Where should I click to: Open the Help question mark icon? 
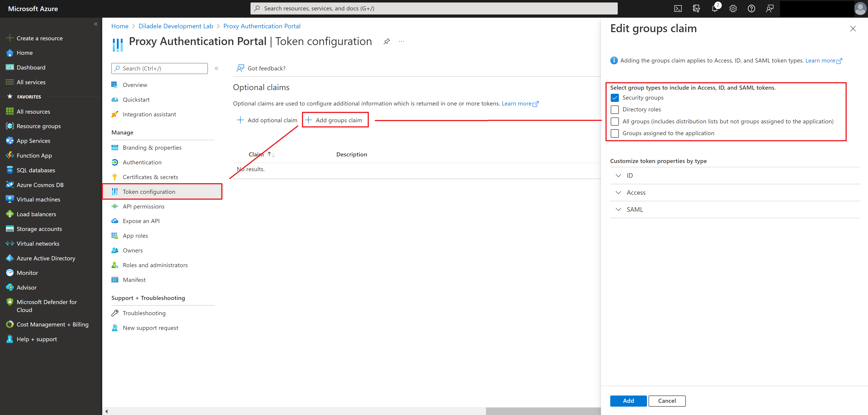click(751, 8)
